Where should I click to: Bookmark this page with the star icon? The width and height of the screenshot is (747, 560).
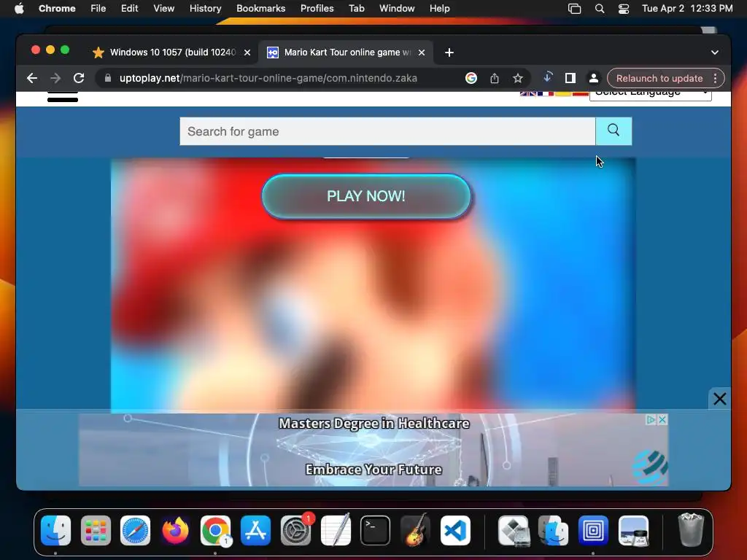click(x=518, y=78)
